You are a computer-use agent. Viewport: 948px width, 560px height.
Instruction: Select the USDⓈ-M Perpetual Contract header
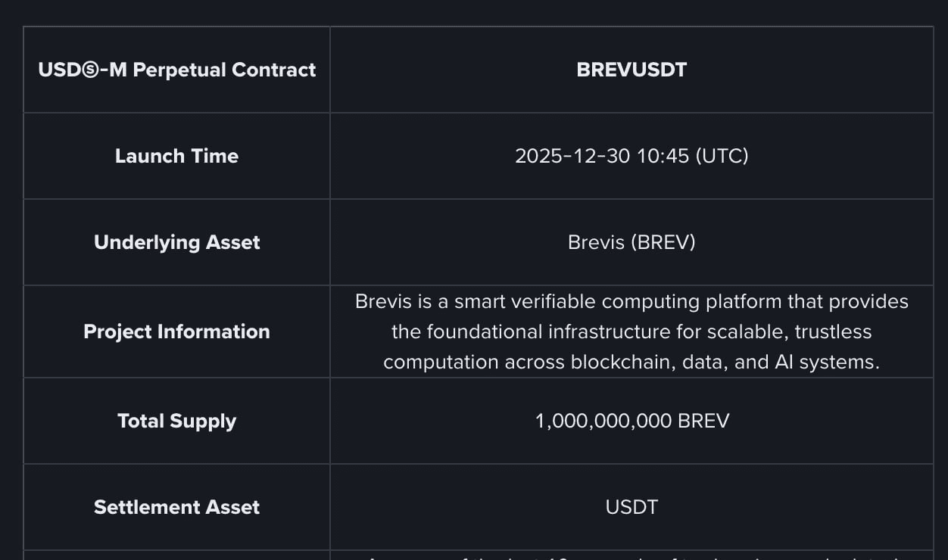pyautogui.click(x=176, y=70)
